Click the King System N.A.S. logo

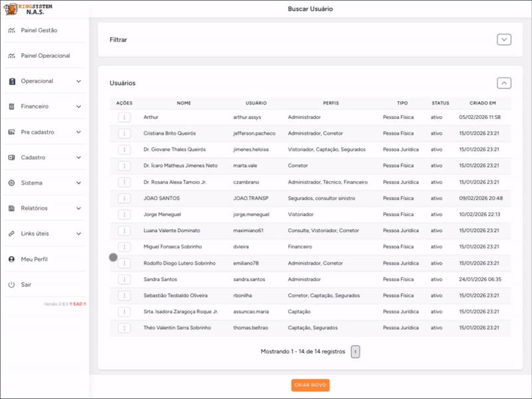(x=28, y=9)
